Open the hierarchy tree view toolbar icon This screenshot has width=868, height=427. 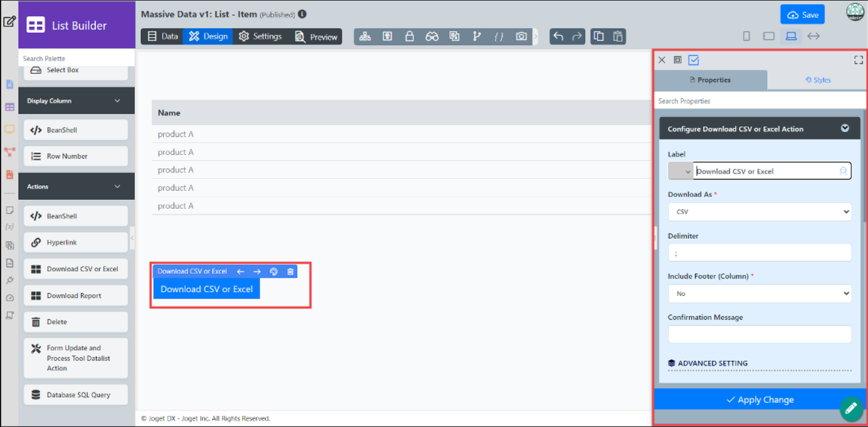pos(365,36)
